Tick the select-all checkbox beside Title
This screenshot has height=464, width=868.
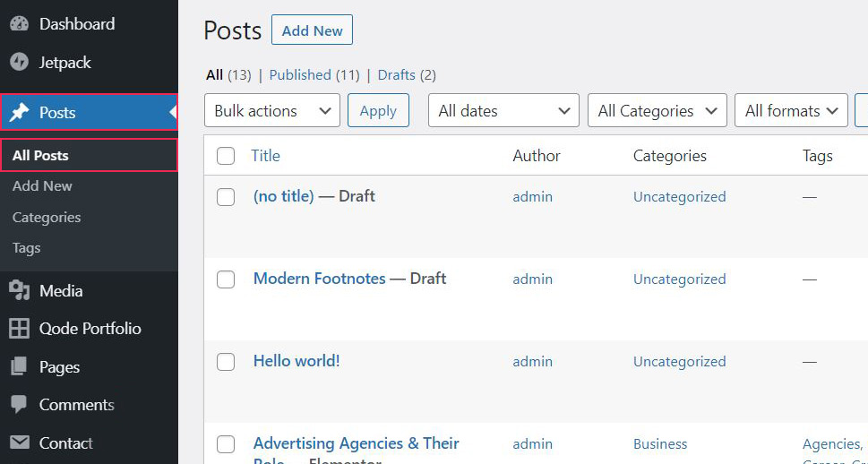(x=226, y=156)
